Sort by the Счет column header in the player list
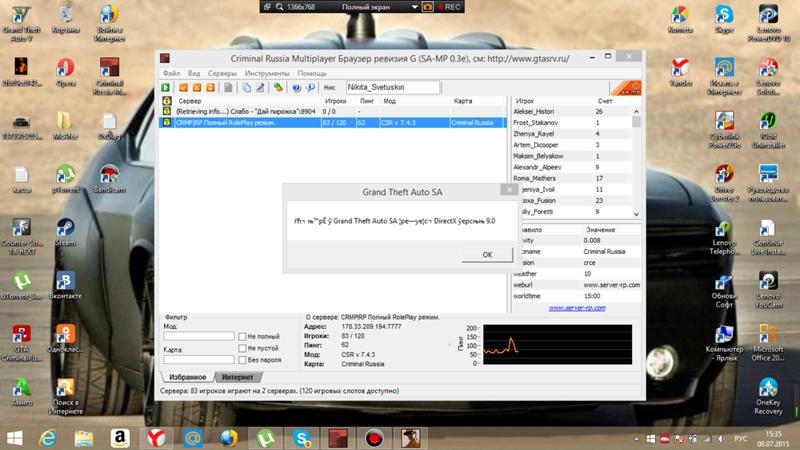This screenshot has height=450, width=800. point(605,101)
